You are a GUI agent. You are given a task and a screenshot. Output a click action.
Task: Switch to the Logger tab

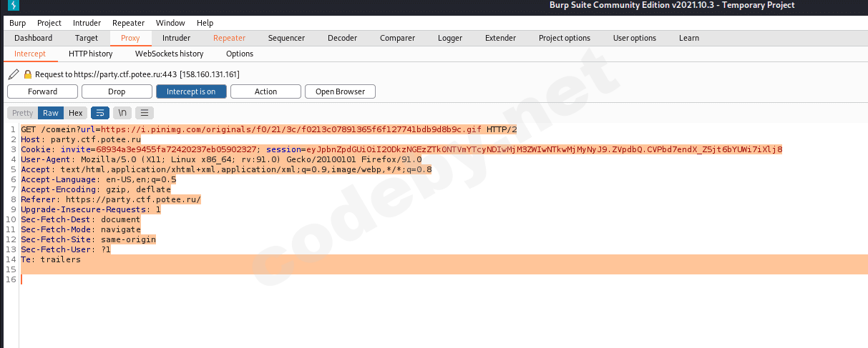point(450,38)
